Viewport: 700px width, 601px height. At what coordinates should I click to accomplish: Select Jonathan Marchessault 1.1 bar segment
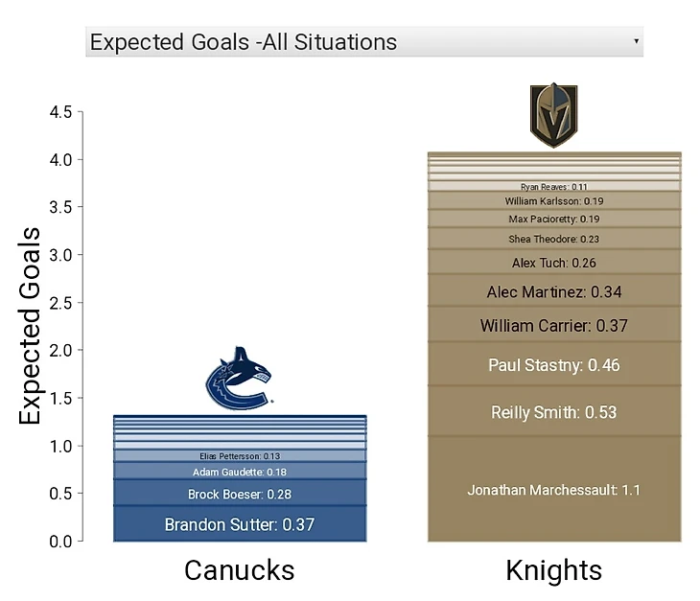click(x=553, y=490)
